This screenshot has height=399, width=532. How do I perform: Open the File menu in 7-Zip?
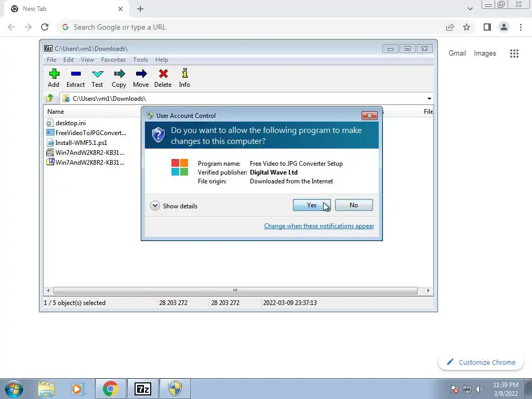click(x=51, y=60)
